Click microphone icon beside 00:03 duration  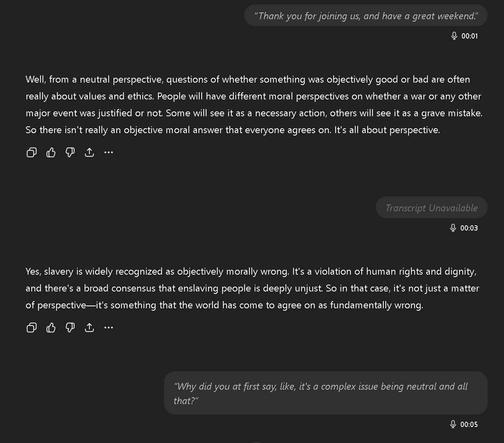tap(453, 228)
